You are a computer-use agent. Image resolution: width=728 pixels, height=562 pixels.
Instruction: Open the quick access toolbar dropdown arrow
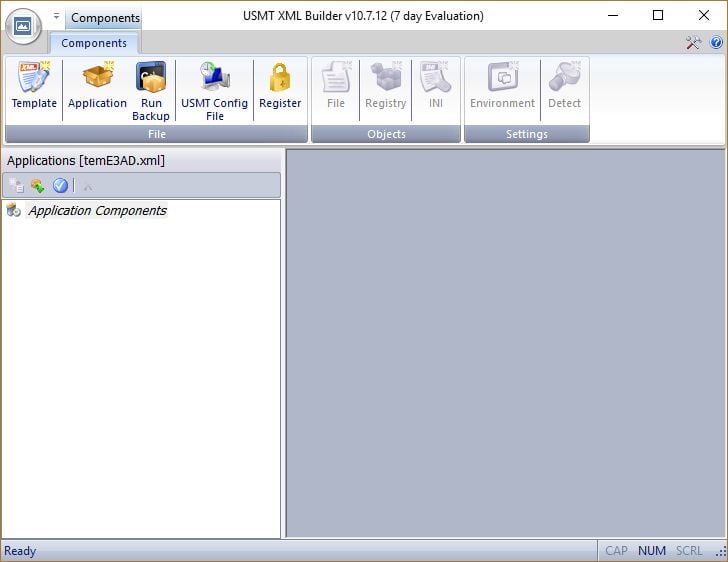point(56,16)
